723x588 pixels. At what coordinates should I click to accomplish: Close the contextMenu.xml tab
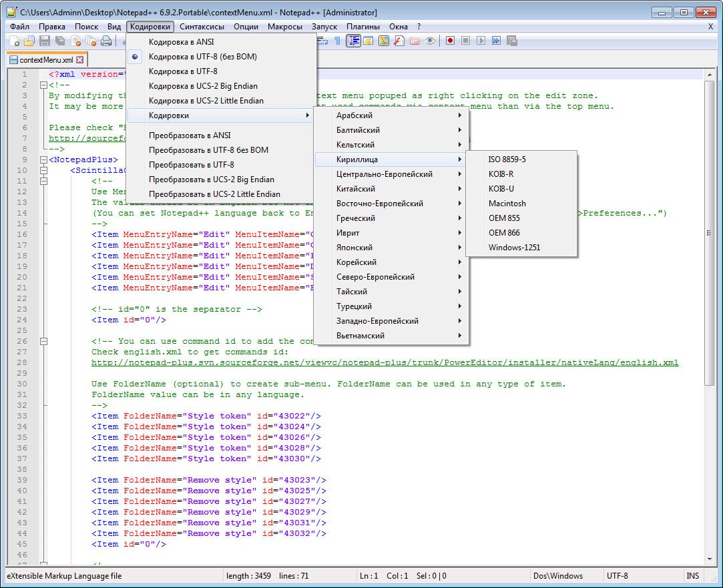click(80, 60)
